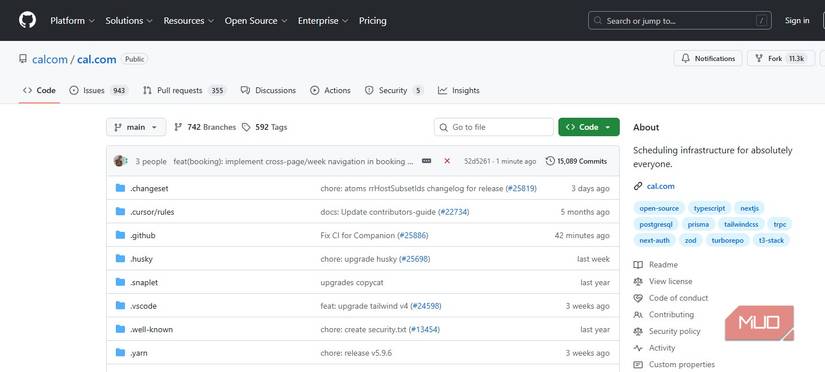
Task: Open the Notifications button
Action: point(708,58)
